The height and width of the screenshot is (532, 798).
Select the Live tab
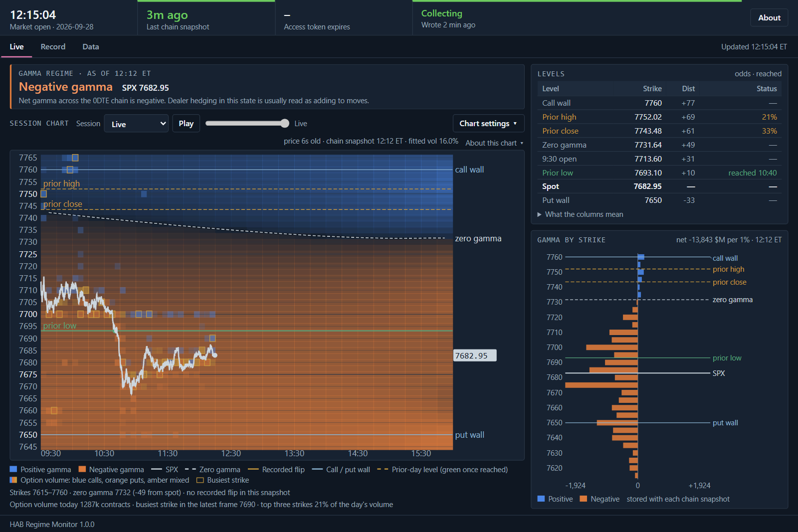(x=16, y=46)
